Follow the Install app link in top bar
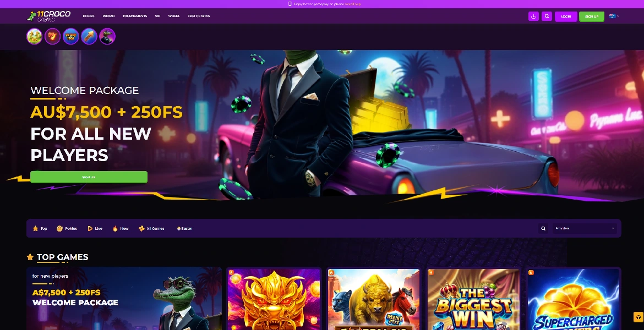Viewport: 644px width, 330px height. 353,4
